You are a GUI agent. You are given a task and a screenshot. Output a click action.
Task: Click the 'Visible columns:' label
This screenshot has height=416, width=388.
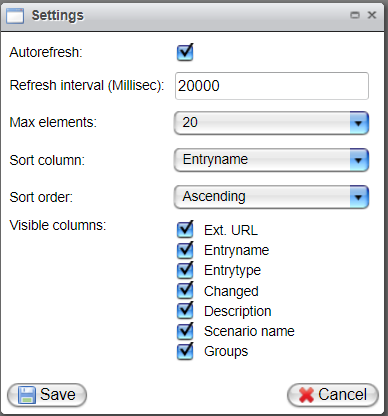[x=58, y=225]
